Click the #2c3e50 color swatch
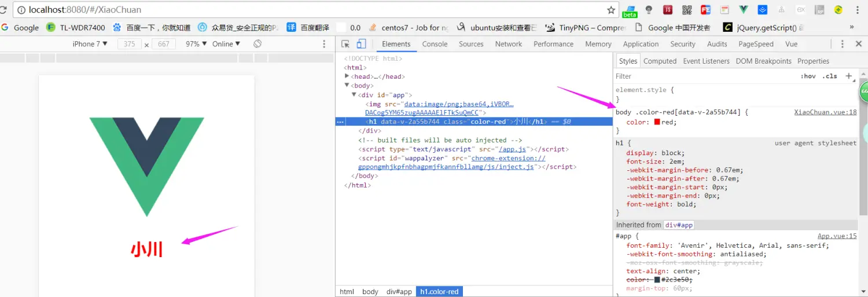Viewport: 868px width, 297px height. [x=657, y=280]
